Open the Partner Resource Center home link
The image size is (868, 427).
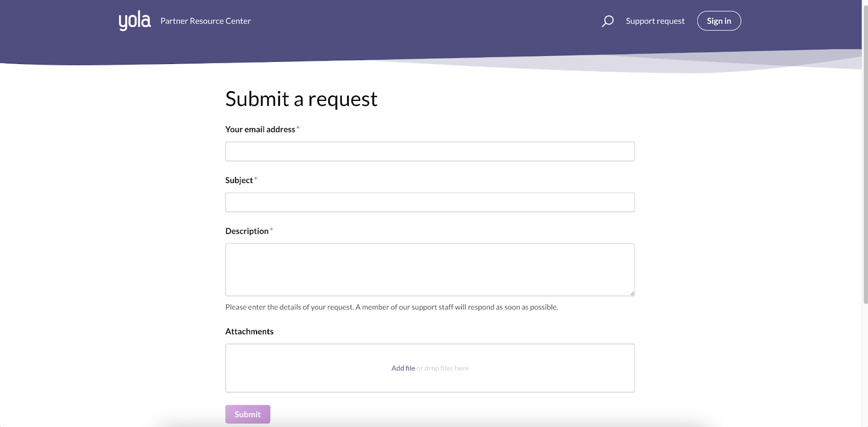206,21
